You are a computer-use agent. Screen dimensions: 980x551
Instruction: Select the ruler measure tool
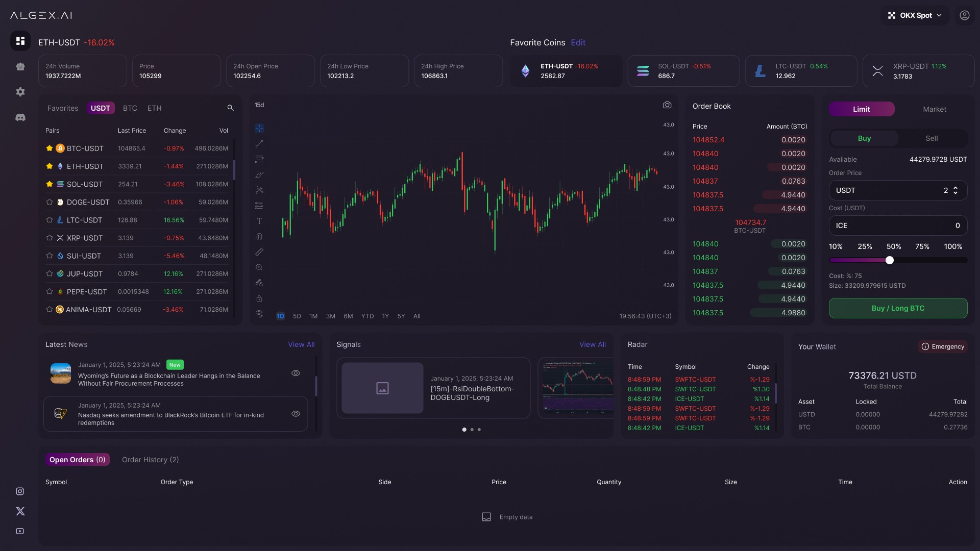tap(259, 252)
